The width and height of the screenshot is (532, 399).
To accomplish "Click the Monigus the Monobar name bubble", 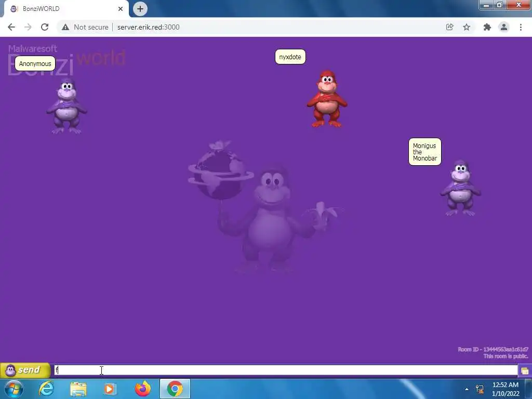I will coord(425,152).
